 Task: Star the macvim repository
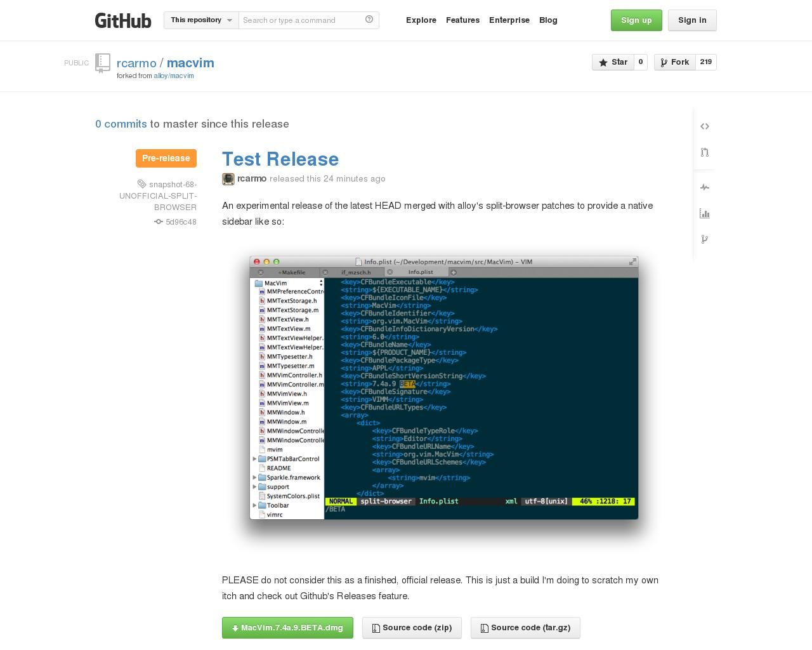[x=613, y=62]
